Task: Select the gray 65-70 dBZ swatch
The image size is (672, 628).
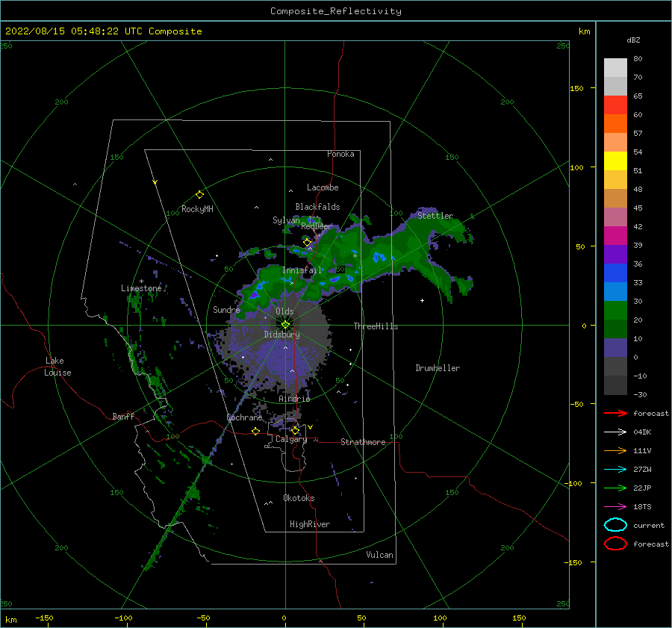Action: pos(615,86)
